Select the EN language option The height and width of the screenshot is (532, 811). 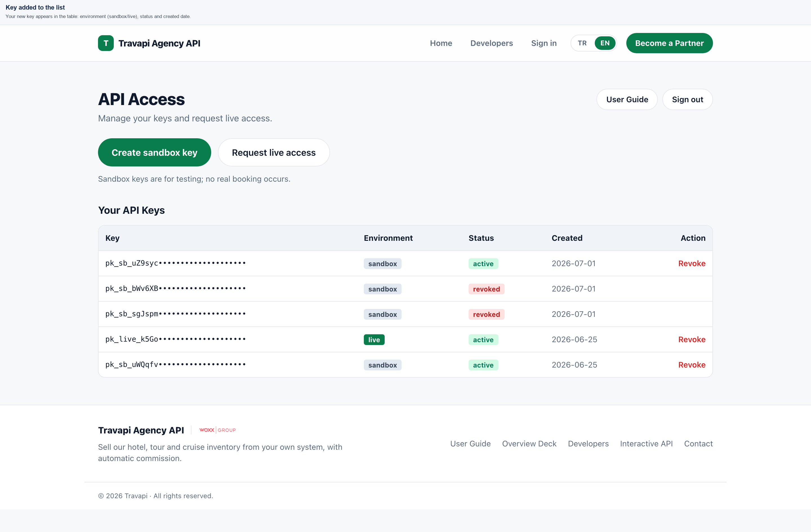[x=605, y=43]
